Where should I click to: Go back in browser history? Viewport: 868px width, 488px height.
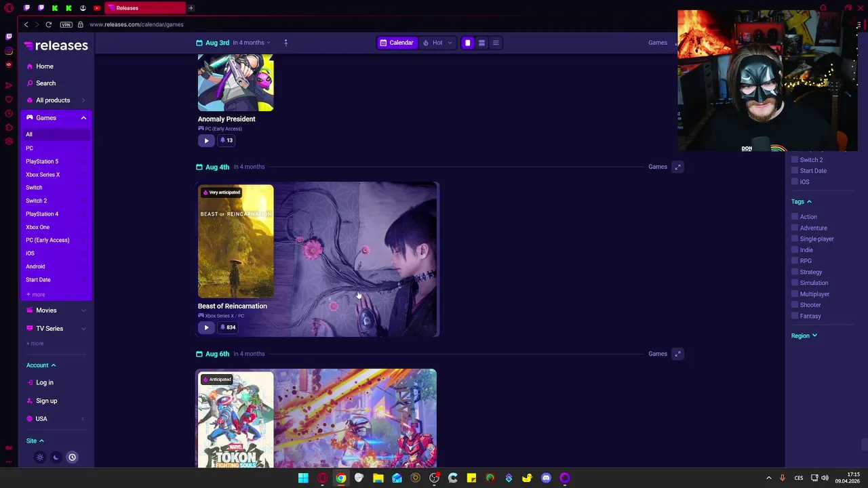26,24
